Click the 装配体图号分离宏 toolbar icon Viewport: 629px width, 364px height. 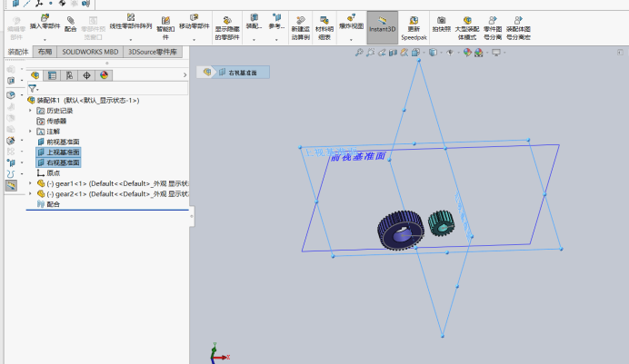click(x=518, y=27)
